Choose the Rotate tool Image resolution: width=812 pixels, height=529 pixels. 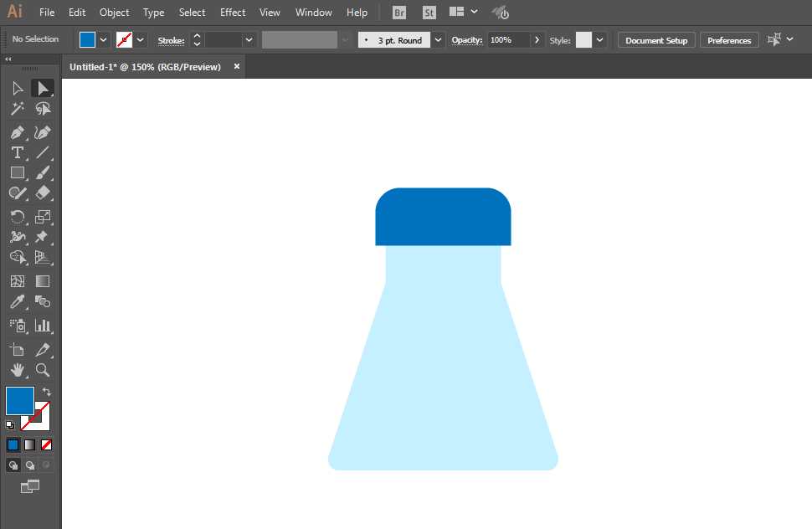tap(17, 217)
